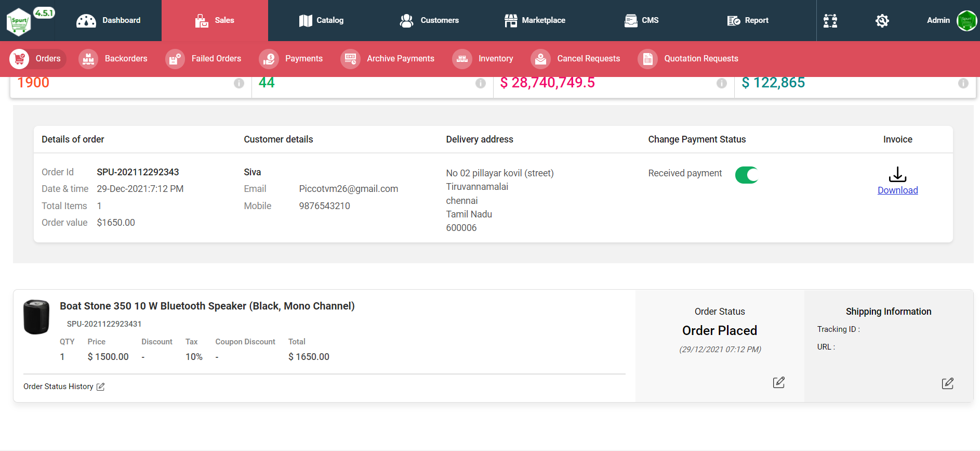This screenshot has height=451, width=980.
Task: Open the Customers menu
Action: (x=429, y=21)
